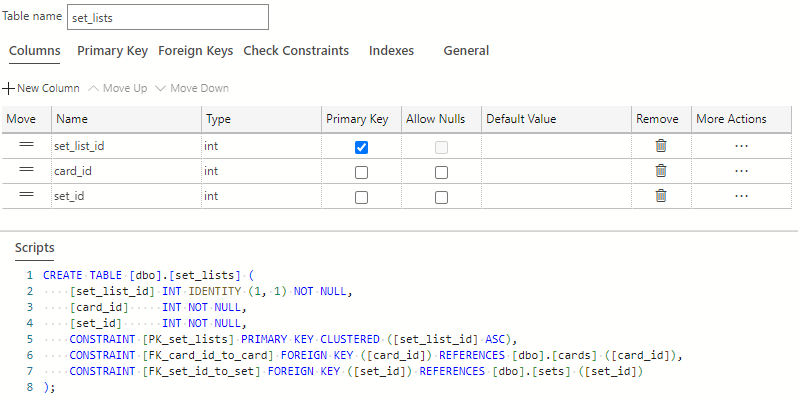Grab the move handle for card_id row

pyautogui.click(x=26, y=169)
